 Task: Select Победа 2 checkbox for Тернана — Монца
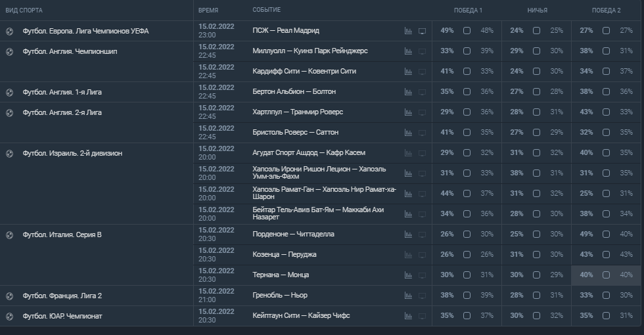pos(606,275)
